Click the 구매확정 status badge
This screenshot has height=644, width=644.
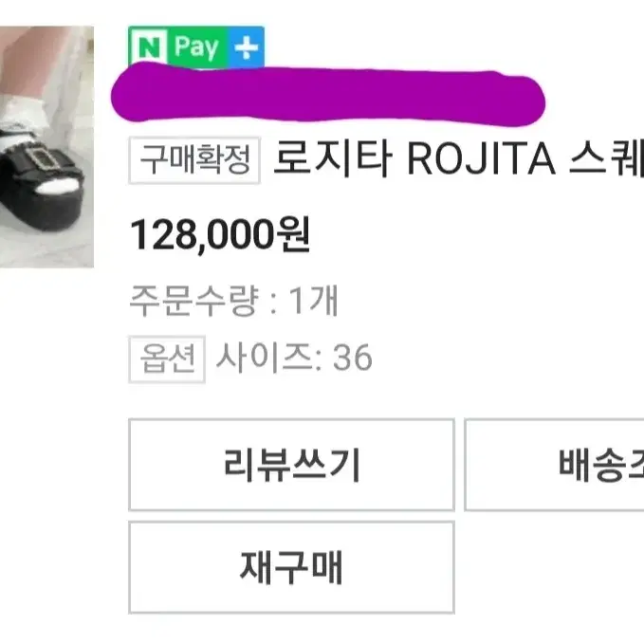pos(194,160)
